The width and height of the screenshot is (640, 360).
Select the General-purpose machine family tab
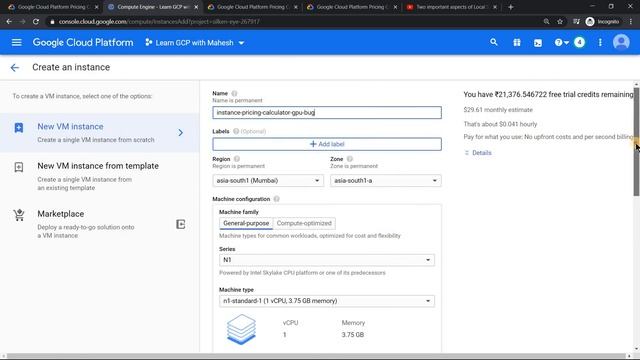point(246,223)
